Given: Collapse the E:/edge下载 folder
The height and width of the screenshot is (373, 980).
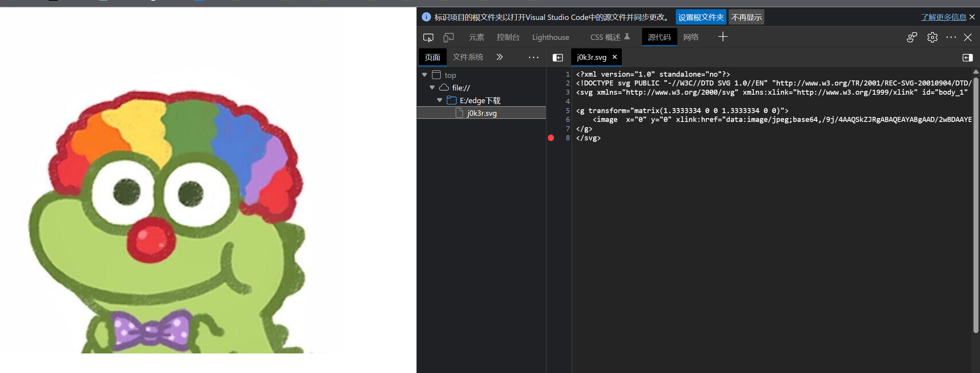Looking at the screenshot, I should 439,100.
